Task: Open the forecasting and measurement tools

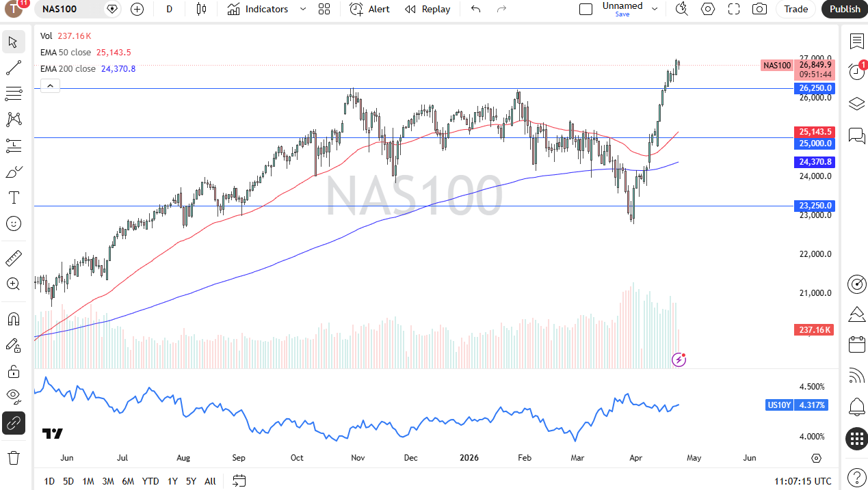Action: tap(13, 146)
